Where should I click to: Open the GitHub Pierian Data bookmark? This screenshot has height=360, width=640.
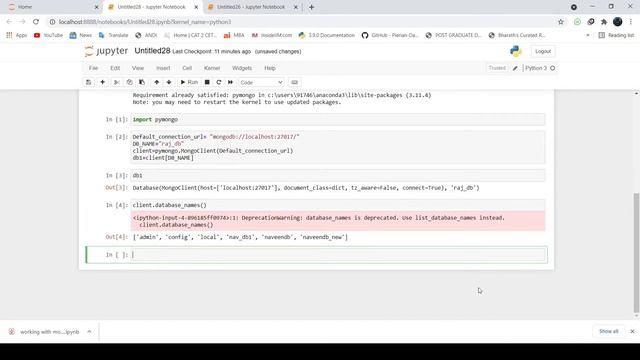(x=390, y=36)
